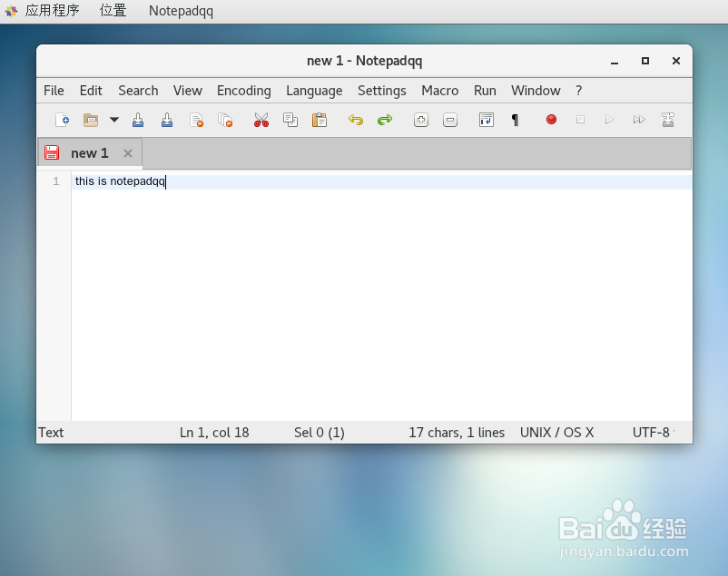Open the View menu
Viewport: 728px width, 576px height.
click(188, 91)
